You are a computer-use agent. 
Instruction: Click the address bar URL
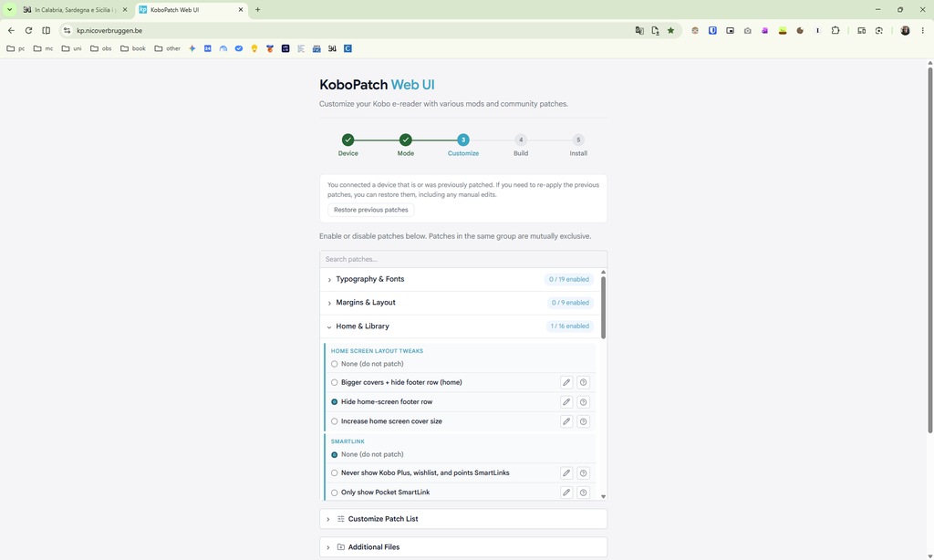click(109, 30)
